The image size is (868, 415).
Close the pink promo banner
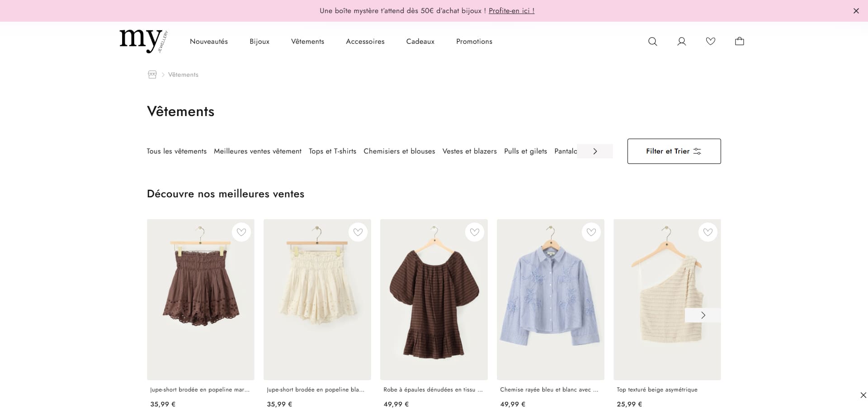coord(856,11)
